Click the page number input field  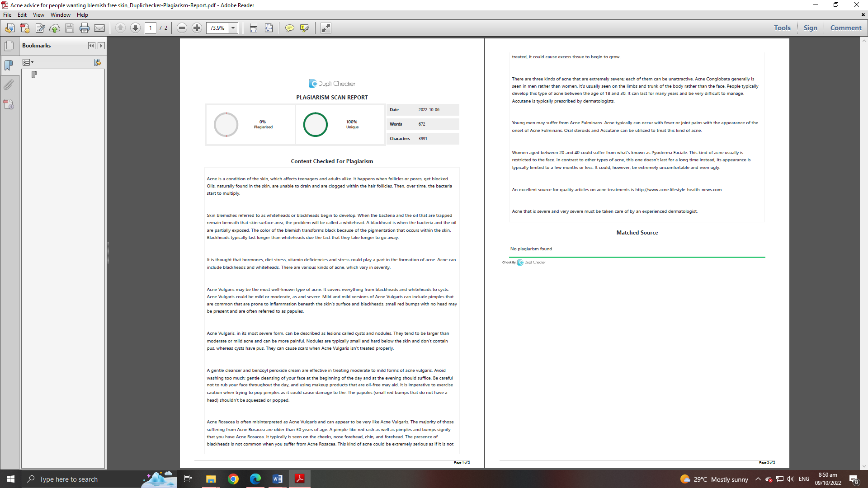pos(151,28)
